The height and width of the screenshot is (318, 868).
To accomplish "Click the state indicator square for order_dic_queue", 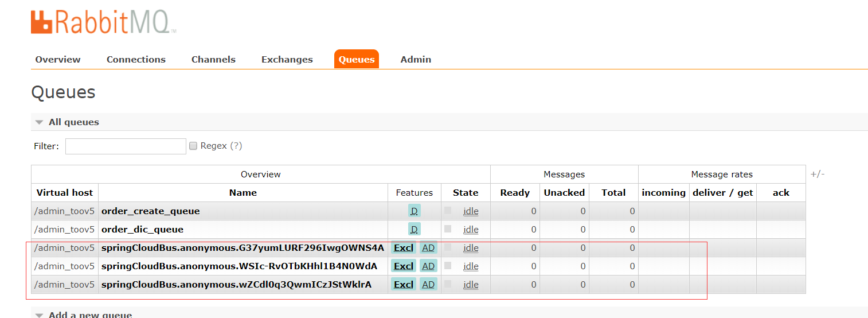I will (448, 229).
